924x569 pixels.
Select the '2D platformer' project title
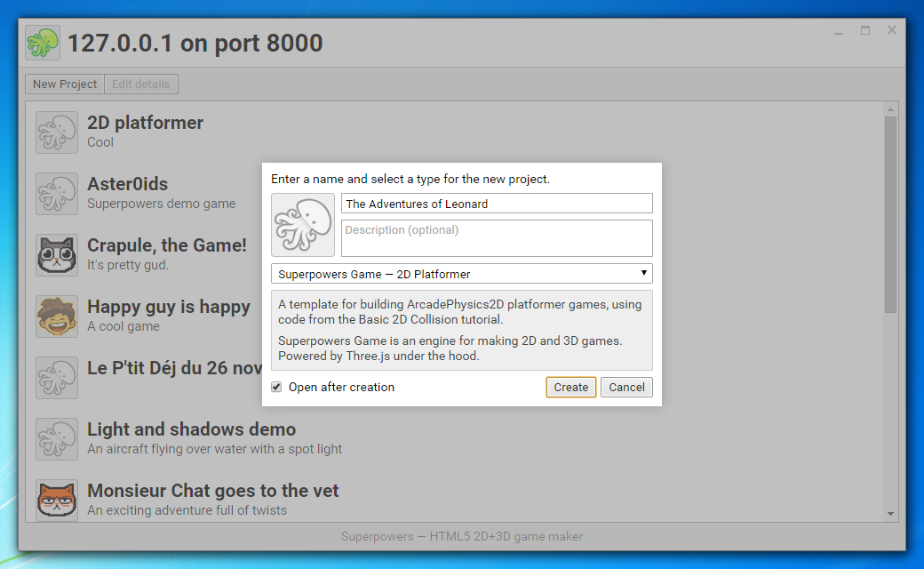(x=145, y=123)
